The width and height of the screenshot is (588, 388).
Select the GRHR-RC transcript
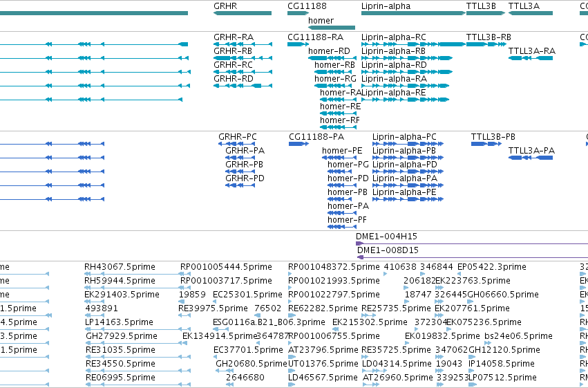243,72
